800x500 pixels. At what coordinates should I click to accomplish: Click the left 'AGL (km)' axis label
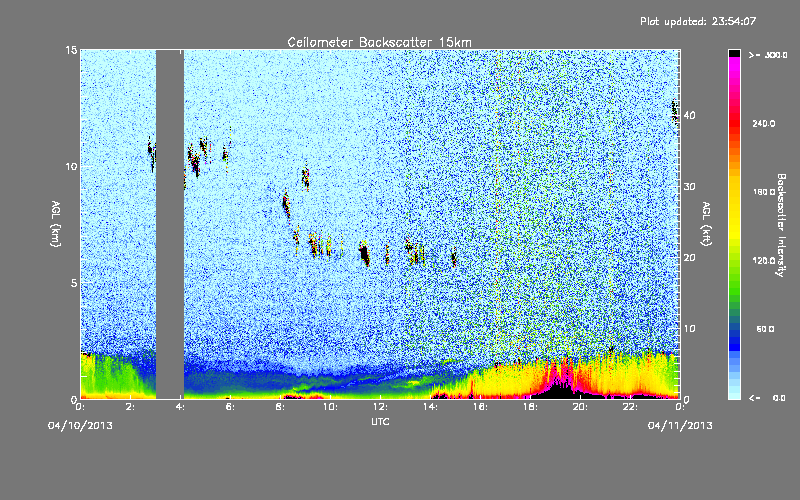click(56, 224)
